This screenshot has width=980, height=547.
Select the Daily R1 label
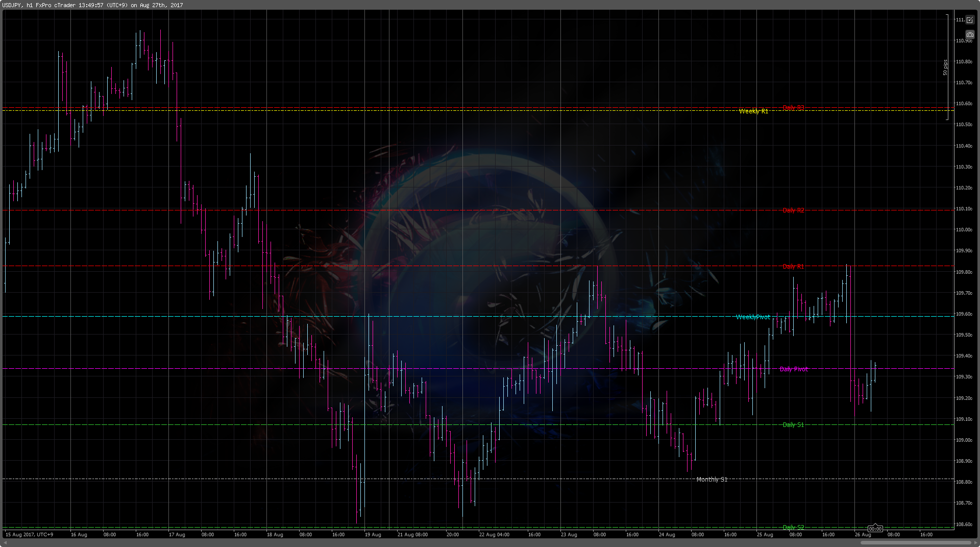(793, 267)
